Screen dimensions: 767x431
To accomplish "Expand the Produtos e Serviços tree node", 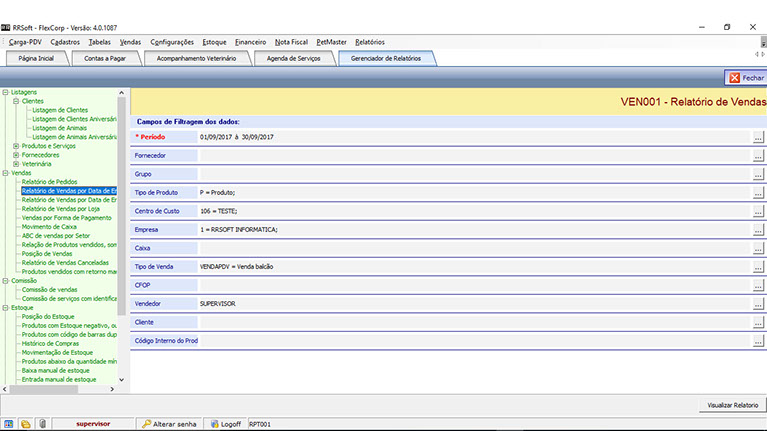I will tap(15, 146).
